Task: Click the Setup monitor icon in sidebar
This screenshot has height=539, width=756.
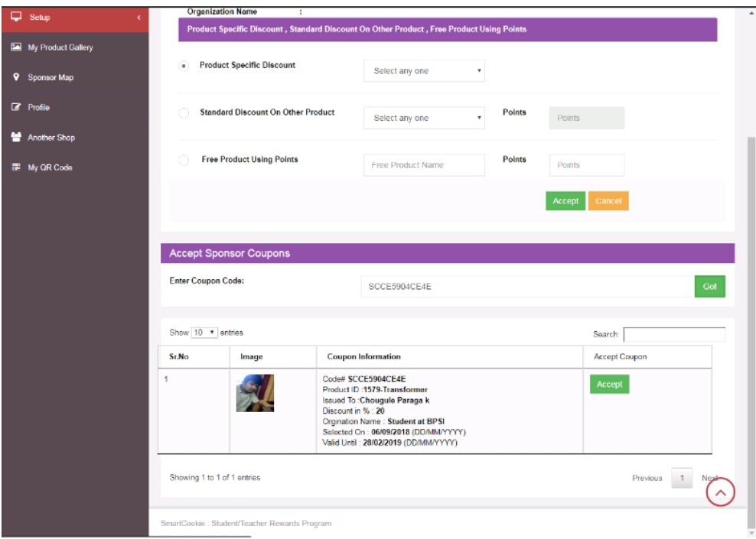Action: click(x=16, y=17)
